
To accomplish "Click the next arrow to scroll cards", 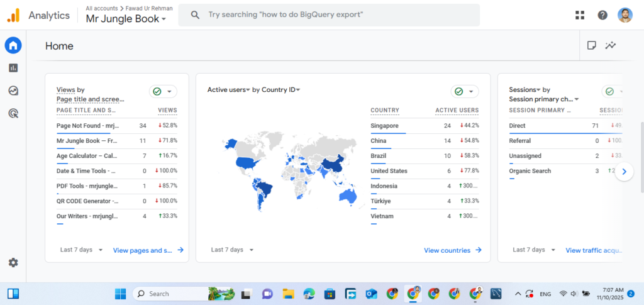I will click(x=624, y=171).
